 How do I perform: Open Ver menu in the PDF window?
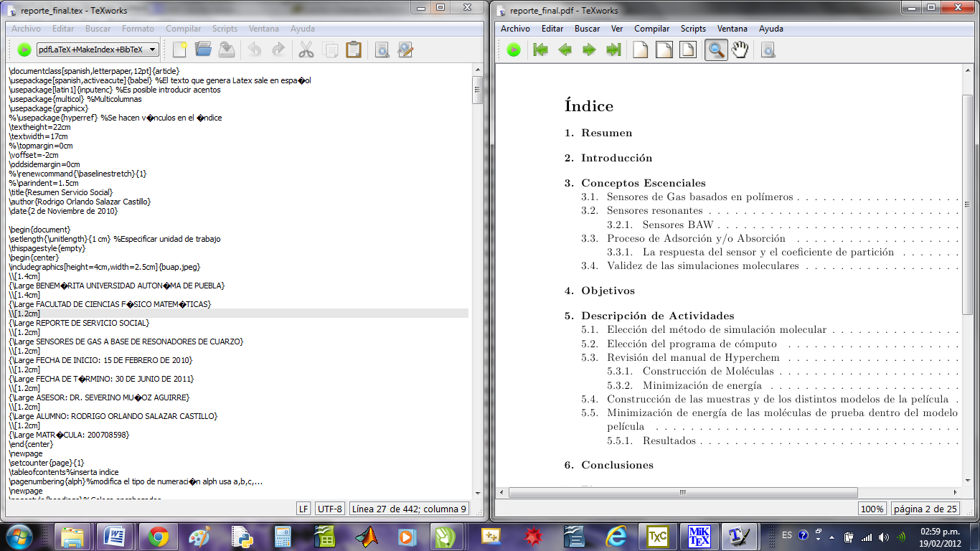[x=617, y=29]
